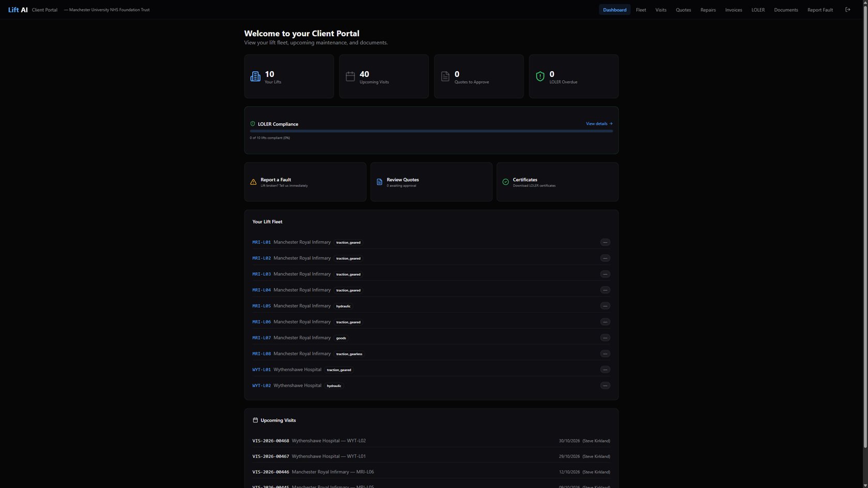Click the dash status badge for MRI-L05

point(605,306)
